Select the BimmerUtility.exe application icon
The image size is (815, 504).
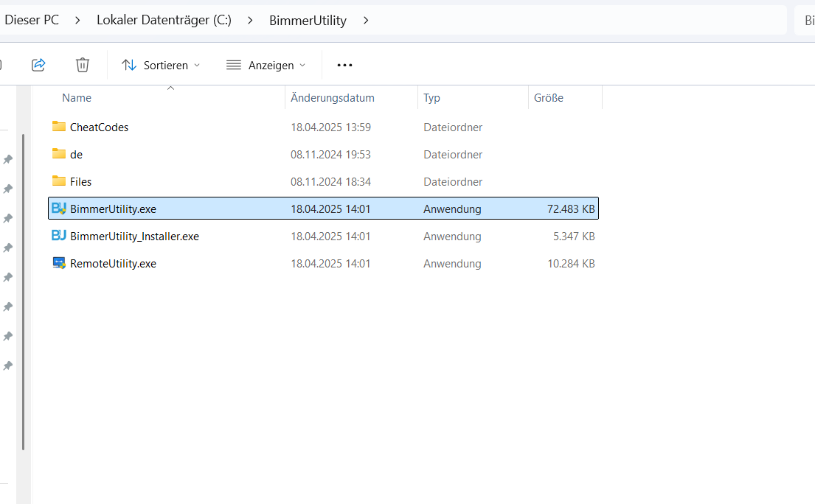coord(59,209)
